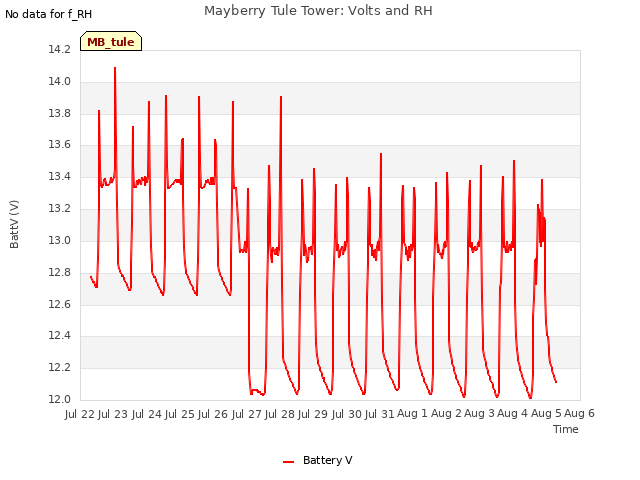The image size is (640, 480).
Task: Click the 13.0 y-axis value
Action: [x=60, y=240]
